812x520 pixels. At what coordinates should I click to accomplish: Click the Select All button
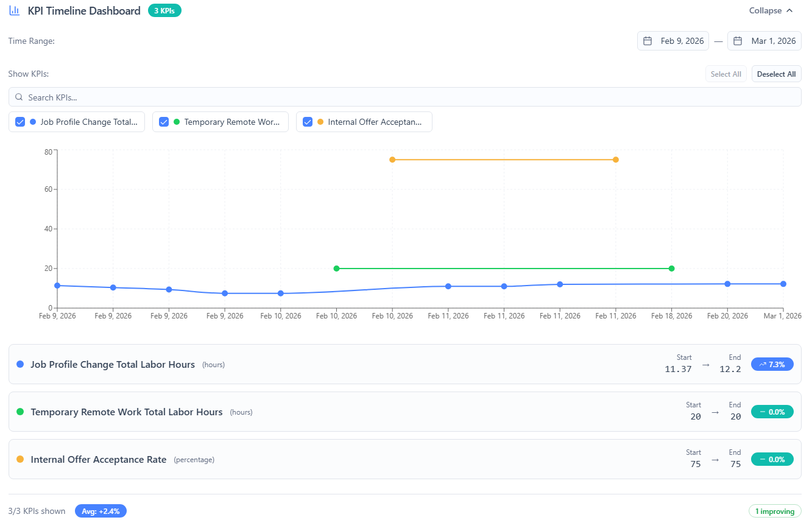tap(726, 73)
